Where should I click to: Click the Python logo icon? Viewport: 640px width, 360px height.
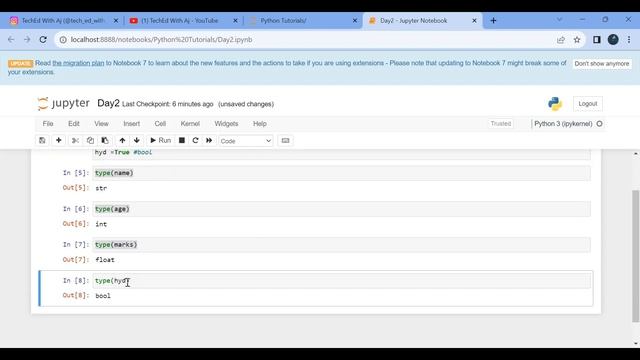pyautogui.click(x=555, y=104)
